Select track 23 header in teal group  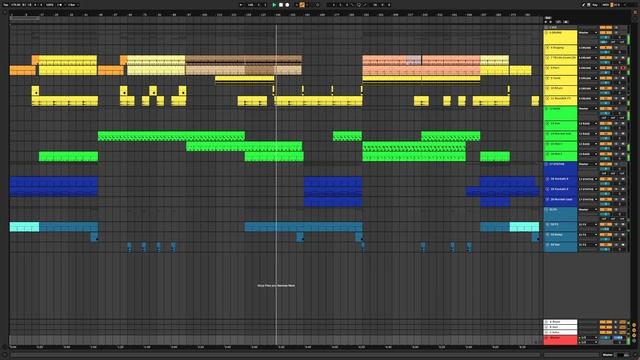point(560,237)
